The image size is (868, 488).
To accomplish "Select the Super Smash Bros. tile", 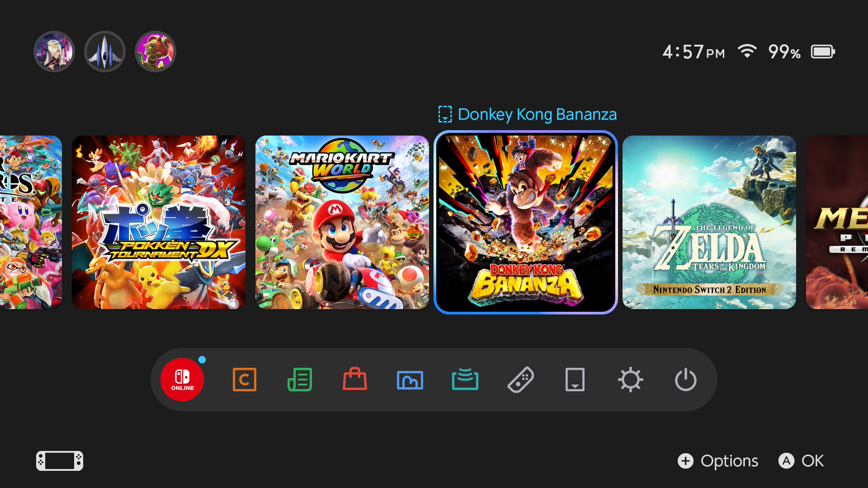I will (x=31, y=222).
